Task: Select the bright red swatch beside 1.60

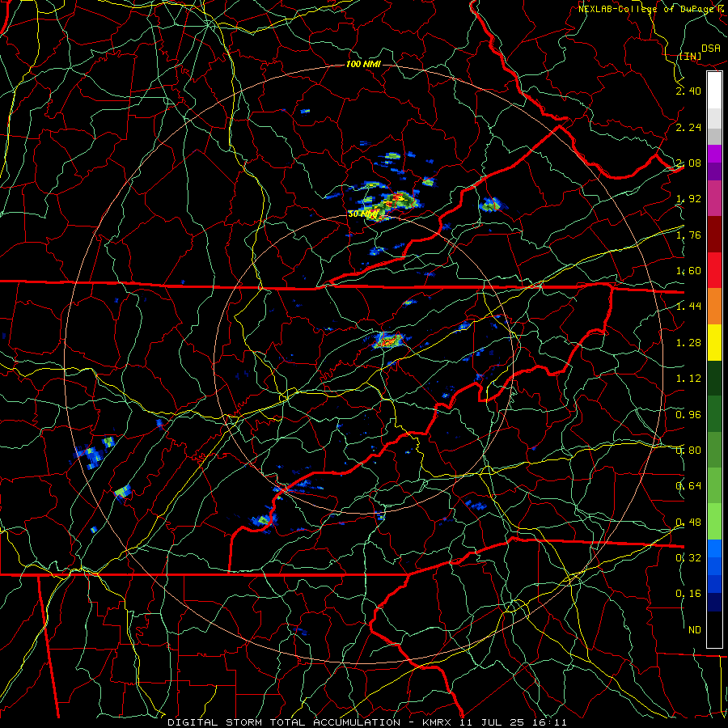Action: (x=714, y=270)
